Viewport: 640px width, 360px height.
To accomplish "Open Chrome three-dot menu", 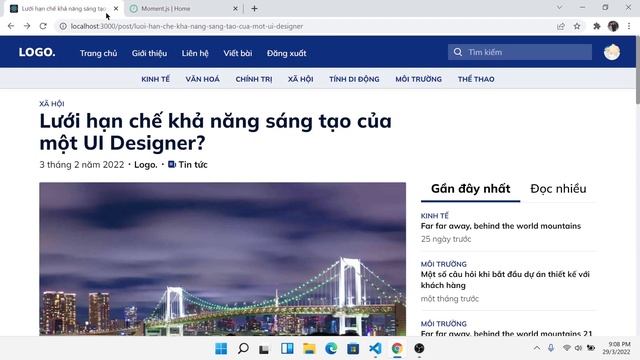I will (629, 26).
